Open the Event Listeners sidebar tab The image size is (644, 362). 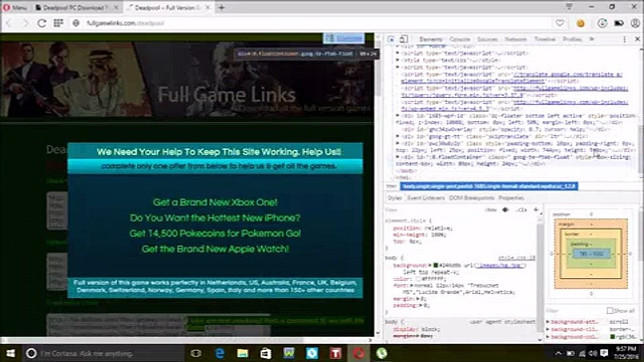click(426, 198)
